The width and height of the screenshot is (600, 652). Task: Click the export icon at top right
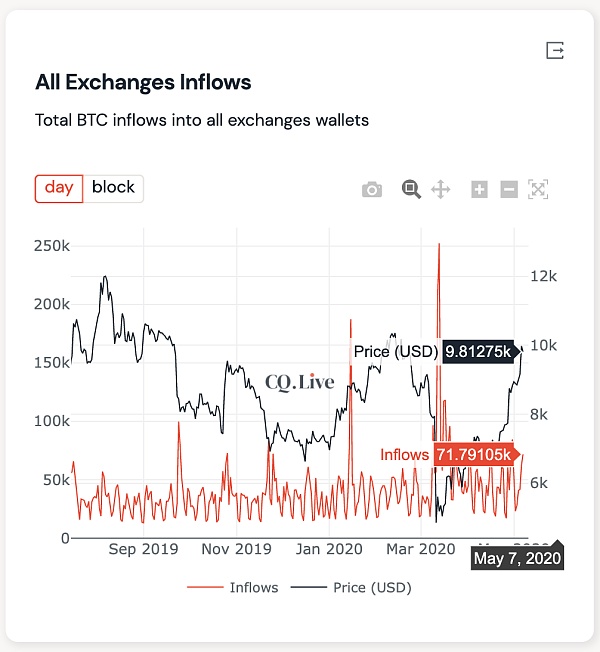[555, 51]
